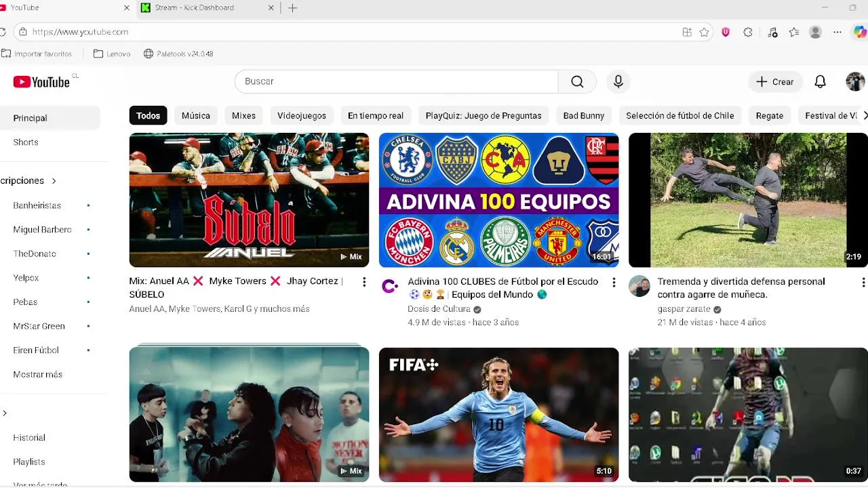Play the ADIVINA 100 EQUIPOS thumbnail
The width and height of the screenshot is (868, 488).
click(x=498, y=200)
